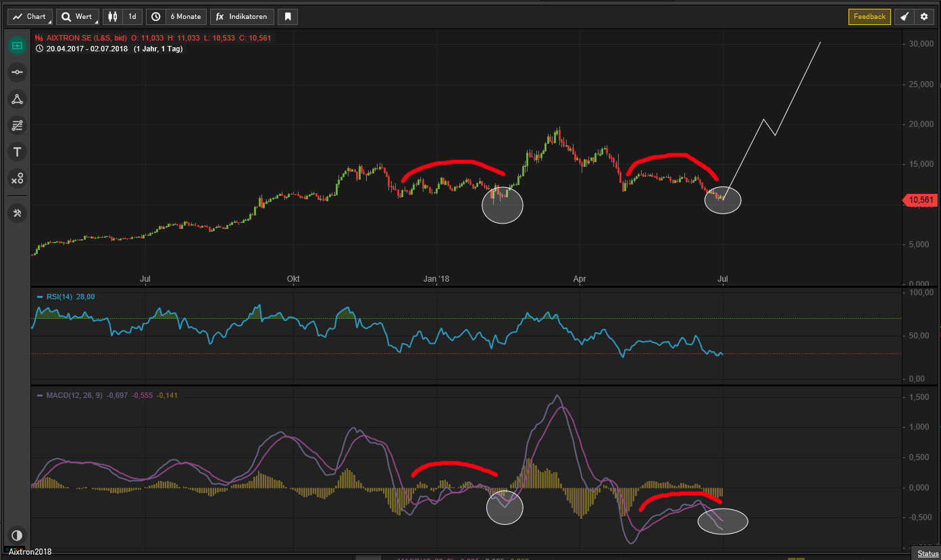Click the clock time range icon
Viewport: 941px width, 560px height.
pos(155,17)
